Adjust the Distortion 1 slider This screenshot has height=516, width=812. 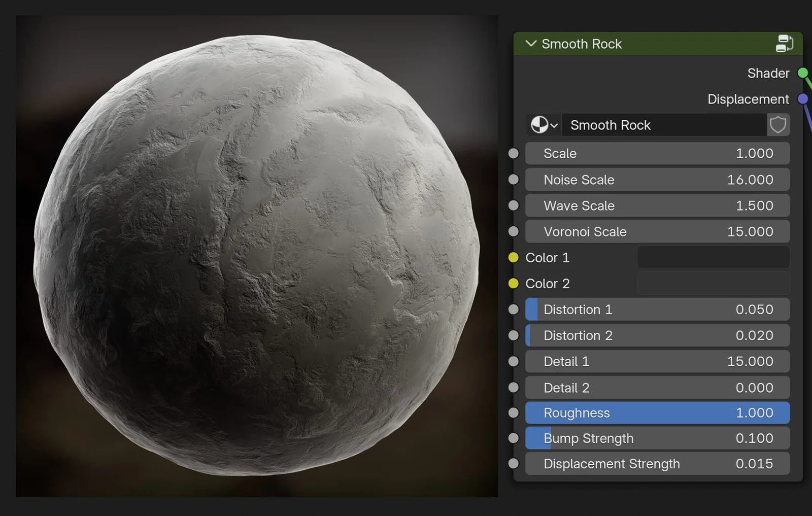(657, 309)
